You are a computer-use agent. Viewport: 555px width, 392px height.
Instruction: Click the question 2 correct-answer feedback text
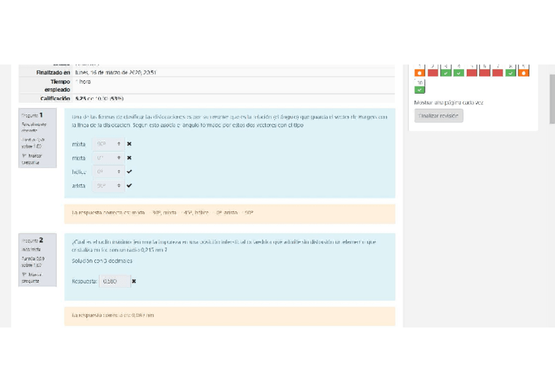tap(113, 315)
